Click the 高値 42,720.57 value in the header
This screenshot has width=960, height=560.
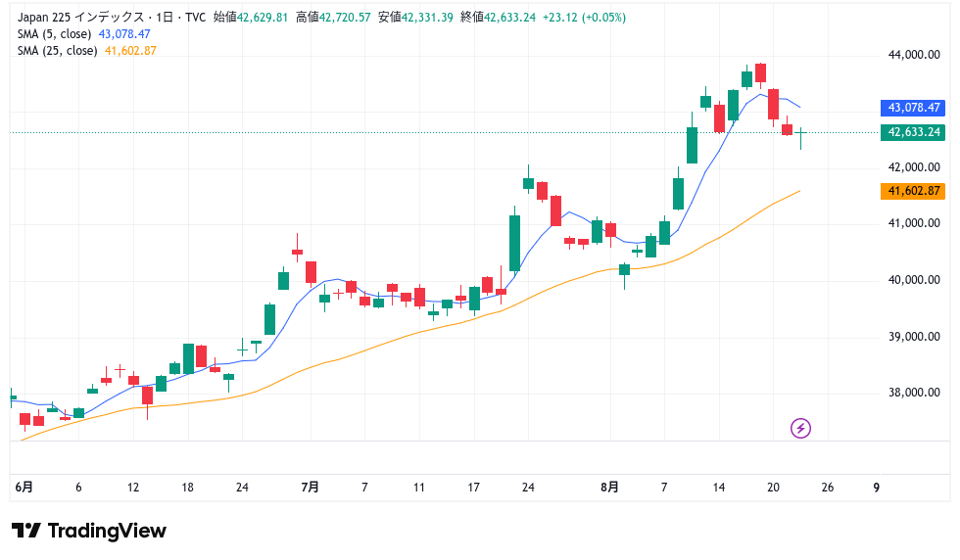(x=333, y=18)
